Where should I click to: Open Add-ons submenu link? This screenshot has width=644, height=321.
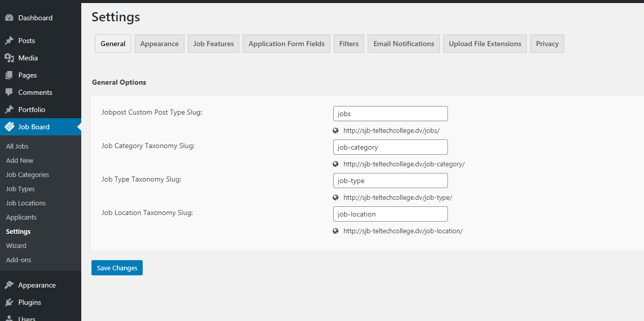(19, 260)
